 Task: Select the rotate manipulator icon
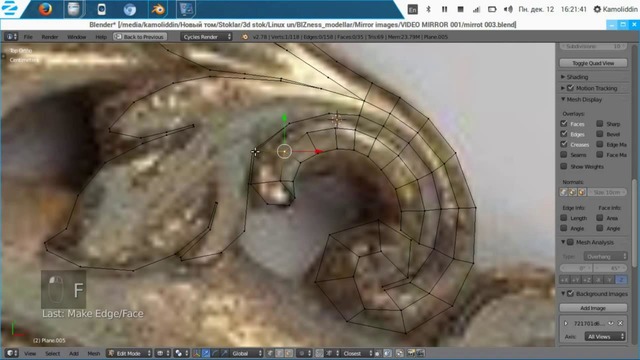tap(215, 353)
